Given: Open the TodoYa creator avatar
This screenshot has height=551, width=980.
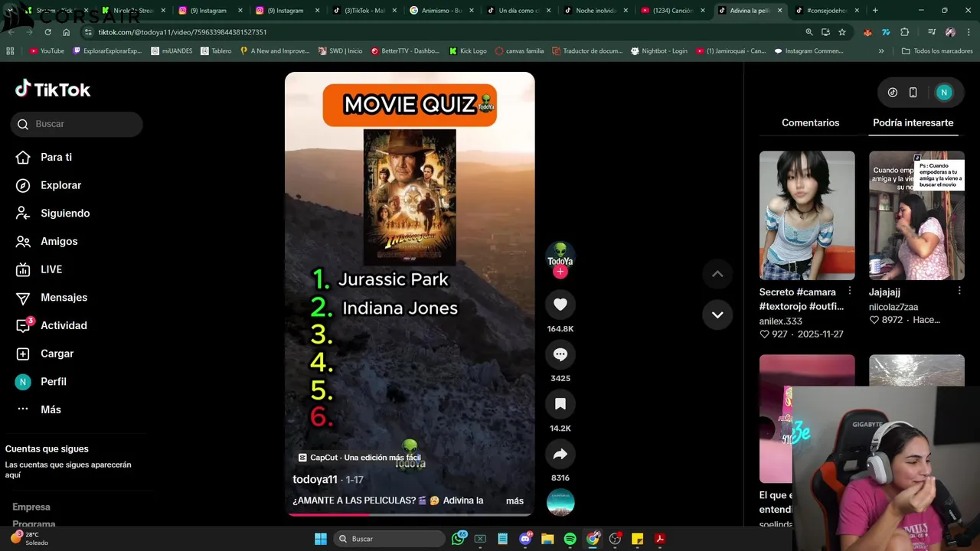Looking at the screenshot, I should click(x=560, y=255).
